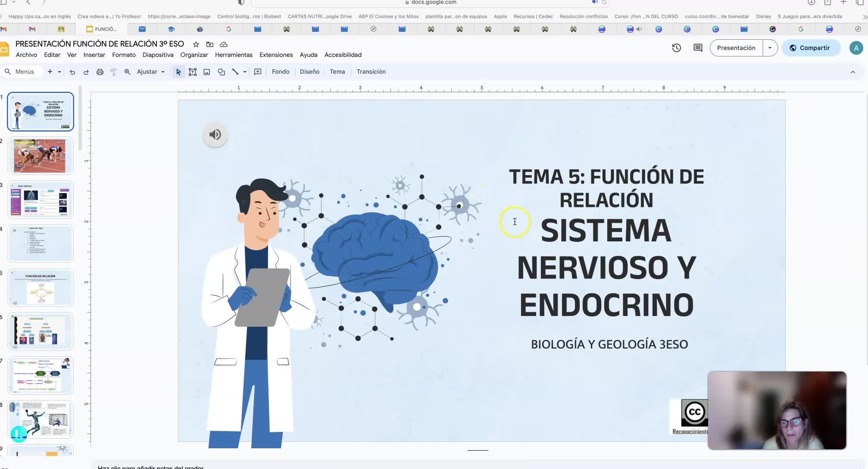Click the Compartir button

[x=810, y=48]
